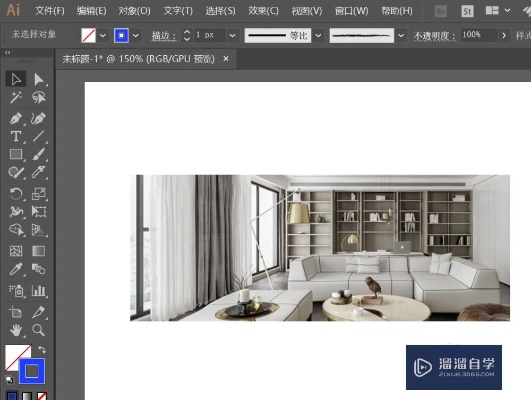Select the Column Graph tool
The height and width of the screenshot is (400, 531).
39,291
